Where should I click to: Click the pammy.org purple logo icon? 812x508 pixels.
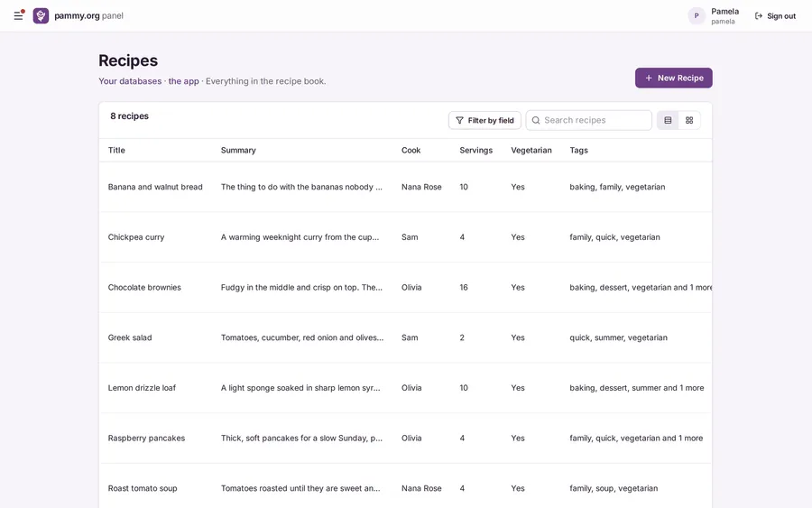coord(41,15)
